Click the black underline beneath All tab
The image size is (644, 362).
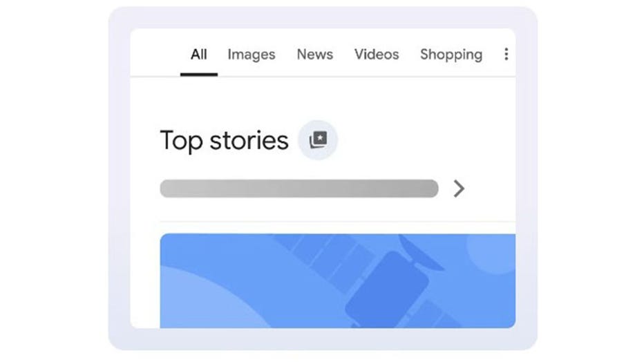tap(199, 75)
